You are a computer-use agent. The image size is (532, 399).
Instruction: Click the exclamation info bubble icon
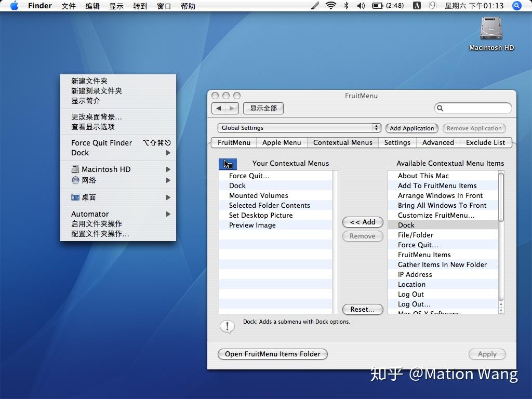click(x=227, y=327)
